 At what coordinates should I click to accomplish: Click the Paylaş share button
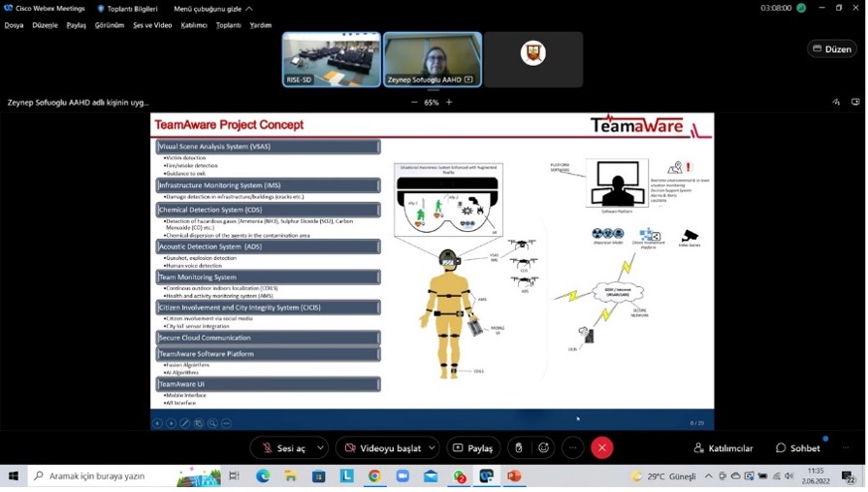point(473,447)
